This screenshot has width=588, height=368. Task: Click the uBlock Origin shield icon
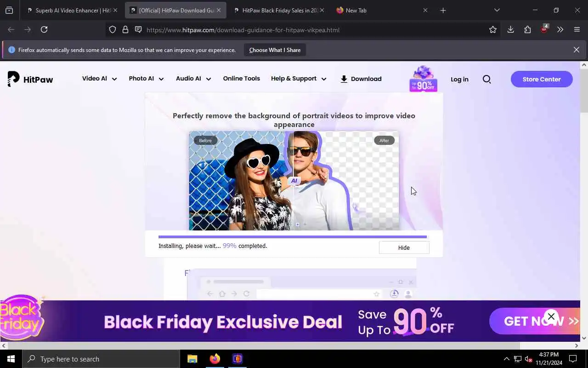click(x=544, y=29)
